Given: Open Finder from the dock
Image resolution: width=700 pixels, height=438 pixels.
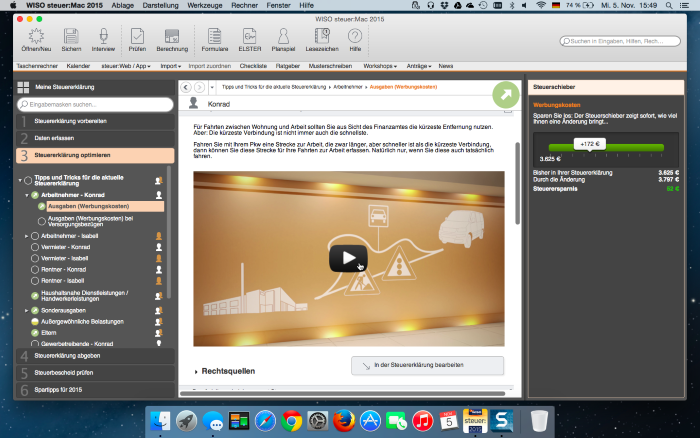Looking at the screenshot, I should (160, 421).
